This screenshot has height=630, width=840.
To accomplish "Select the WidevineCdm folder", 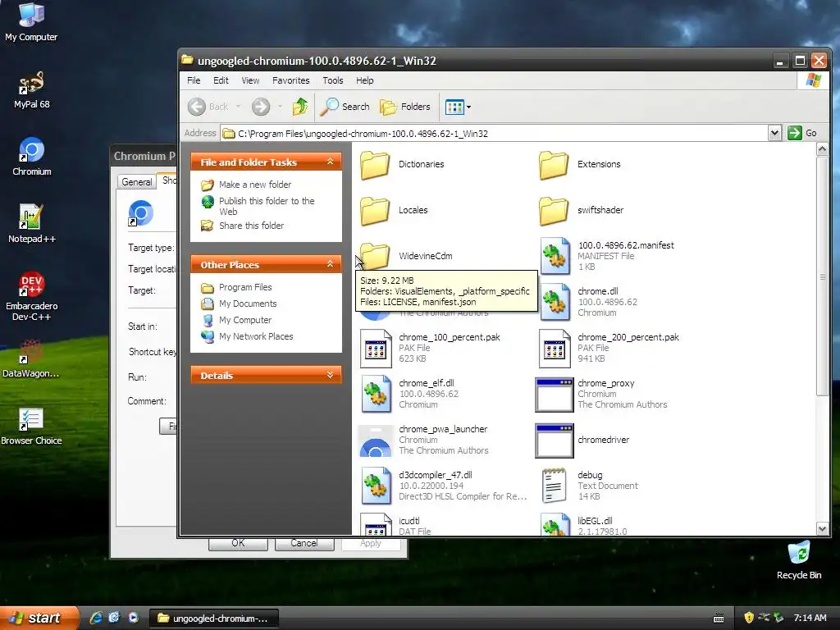I will click(x=407, y=256).
